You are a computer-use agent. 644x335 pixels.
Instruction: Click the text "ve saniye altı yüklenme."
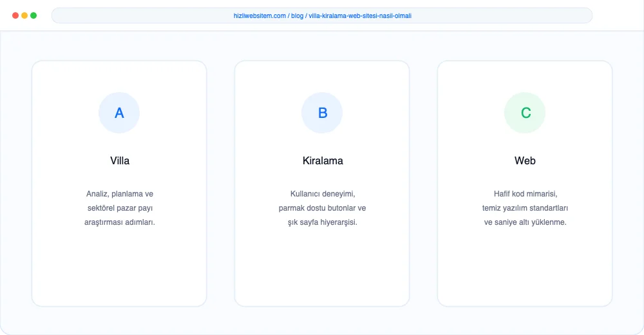click(x=525, y=222)
